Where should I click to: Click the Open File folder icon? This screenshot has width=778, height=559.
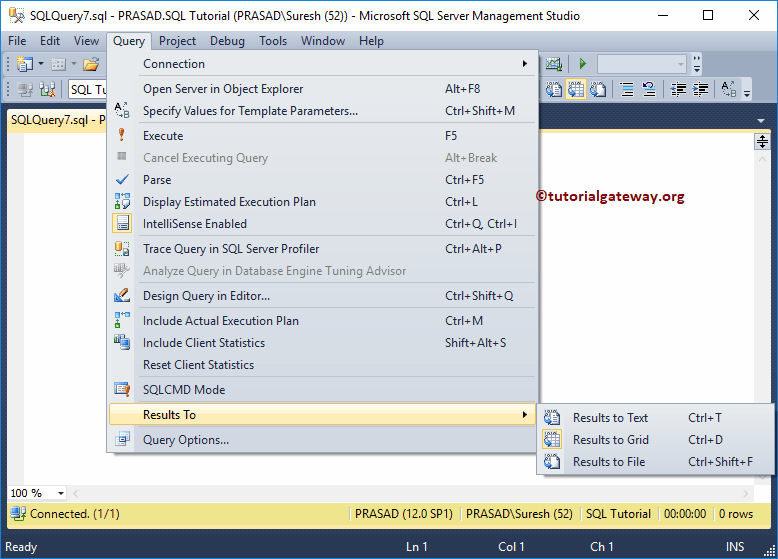tap(91, 64)
